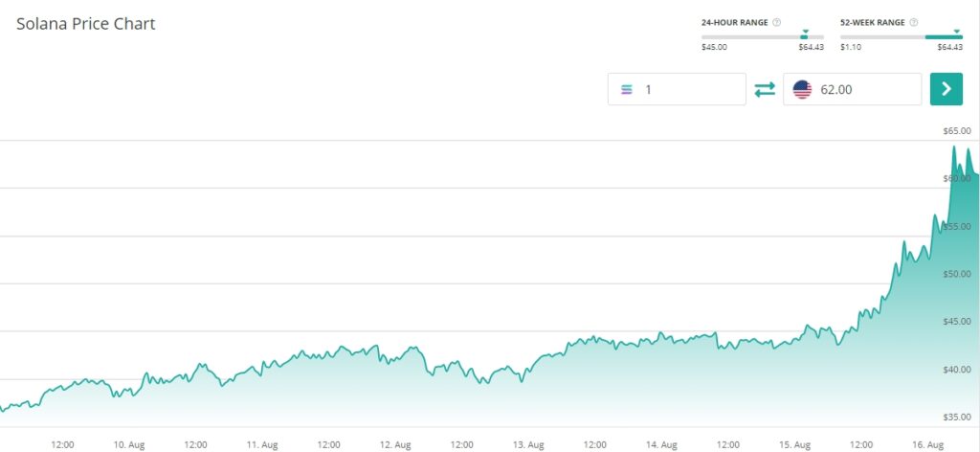This screenshot has height=452, width=980.
Task: Click the 52-week range help icon
Action: pos(915,22)
